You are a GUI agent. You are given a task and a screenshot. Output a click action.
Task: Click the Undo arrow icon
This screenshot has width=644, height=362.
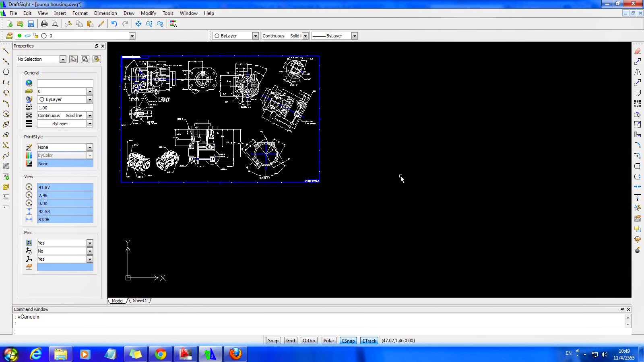tap(114, 24)
